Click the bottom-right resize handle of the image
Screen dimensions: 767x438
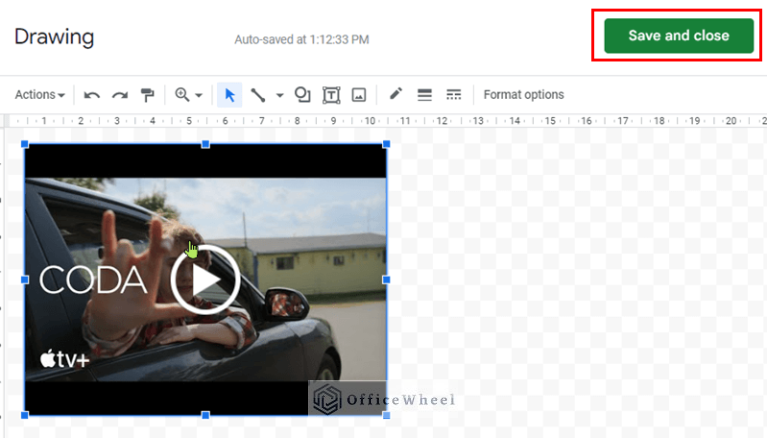(386, 415)
